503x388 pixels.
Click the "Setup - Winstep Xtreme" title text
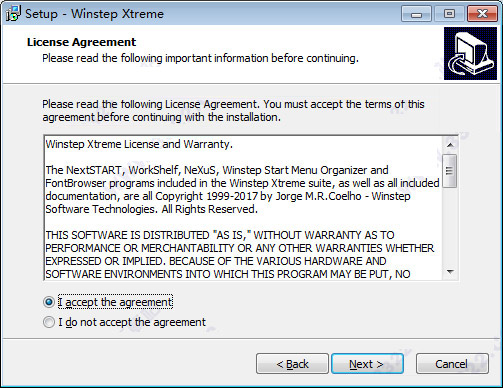(x=94, y=14)
